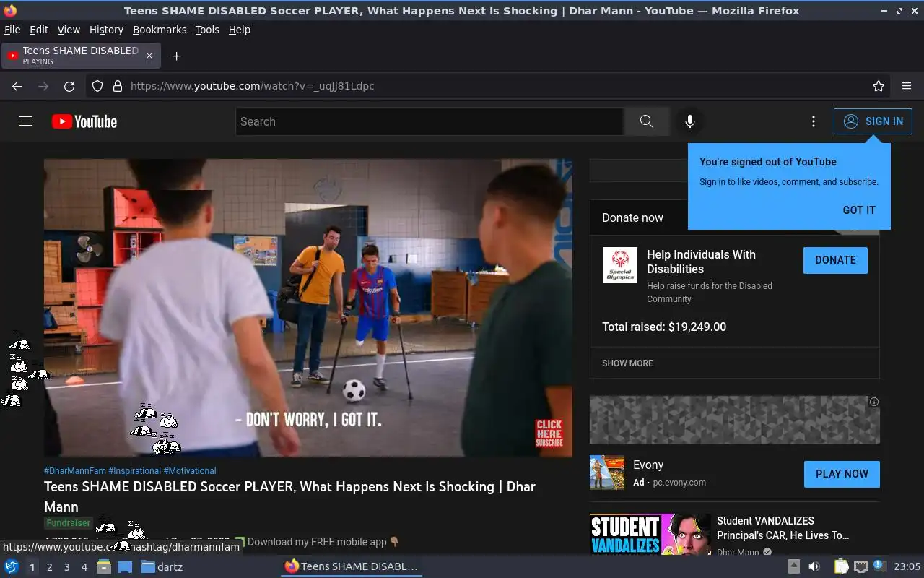Viewport: 924px width, 578px height.
Task: Switch to workspace 2
Action: [x=49, y=567]
